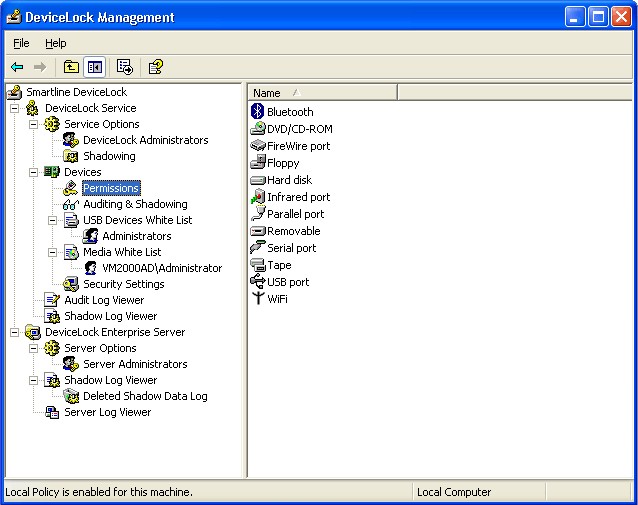Image resolution: width=638 pixels, height=505 pixels.
Task: Select the WiFi antenna icon
Action: [x=257, y=299]
